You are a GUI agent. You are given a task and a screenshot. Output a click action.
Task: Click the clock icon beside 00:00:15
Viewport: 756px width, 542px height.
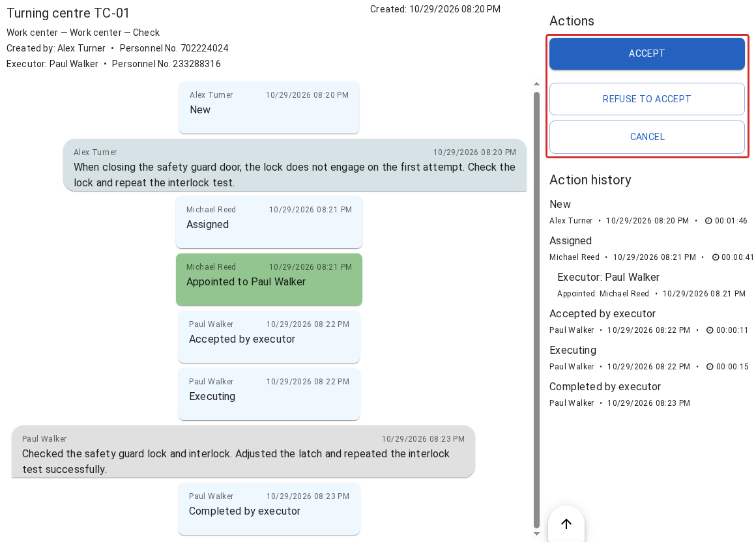(x=710, y=367)
